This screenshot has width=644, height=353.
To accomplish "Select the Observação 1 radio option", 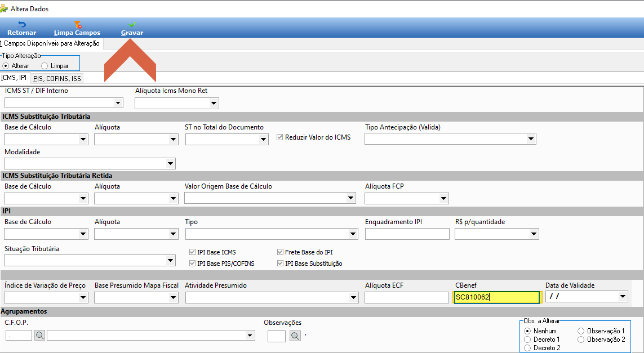I will (581, 331).
